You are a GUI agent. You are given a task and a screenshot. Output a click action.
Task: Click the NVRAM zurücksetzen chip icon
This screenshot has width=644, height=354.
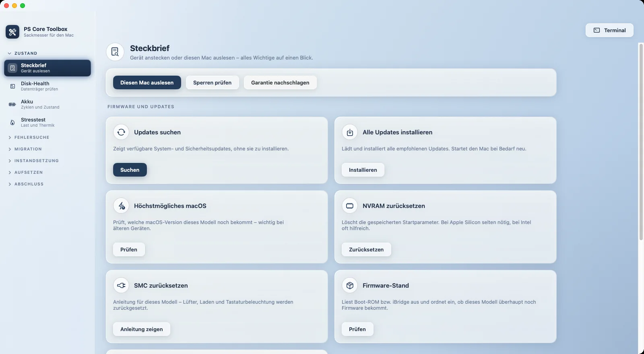tap(350, 206)
